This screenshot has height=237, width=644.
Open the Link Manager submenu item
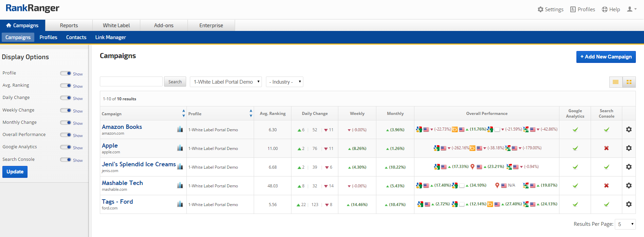click(110, 37)
